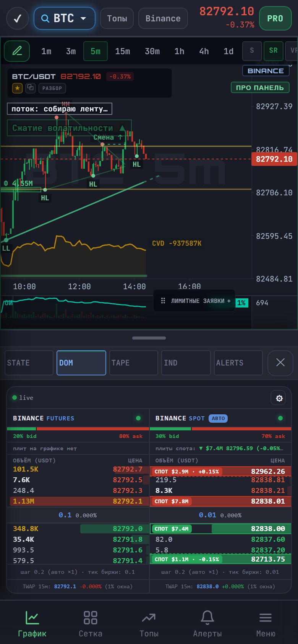The width and height of the screenshot is (298, 644).
Task: Select the 3m timeframe
Action: [71, 51]
